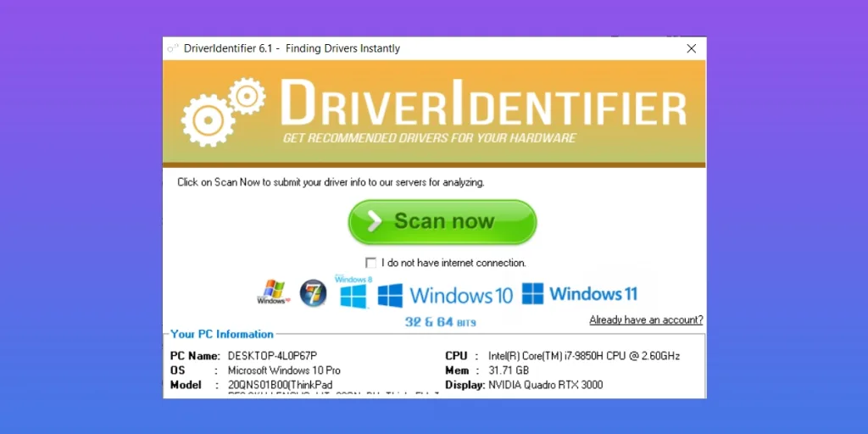Close the DriverIdentifier window
Screen dimensions: 868x434
[x=691, y=48]
